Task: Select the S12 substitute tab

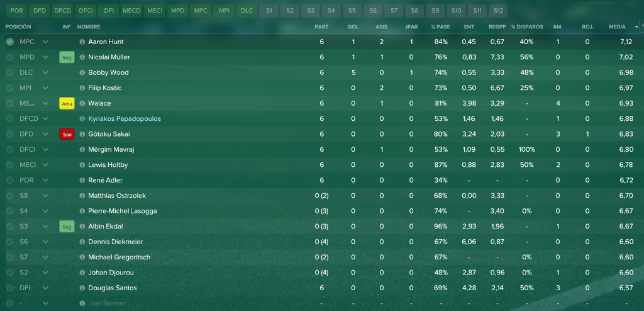Action: click(498, 11)
